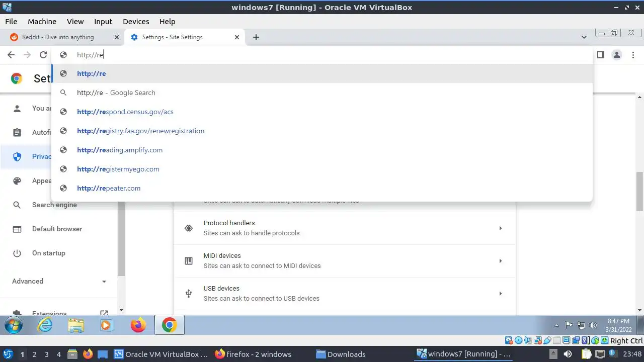Close the Settings - Site Settings tab
This screenshot has width=644, height=362.
[237, 37]
